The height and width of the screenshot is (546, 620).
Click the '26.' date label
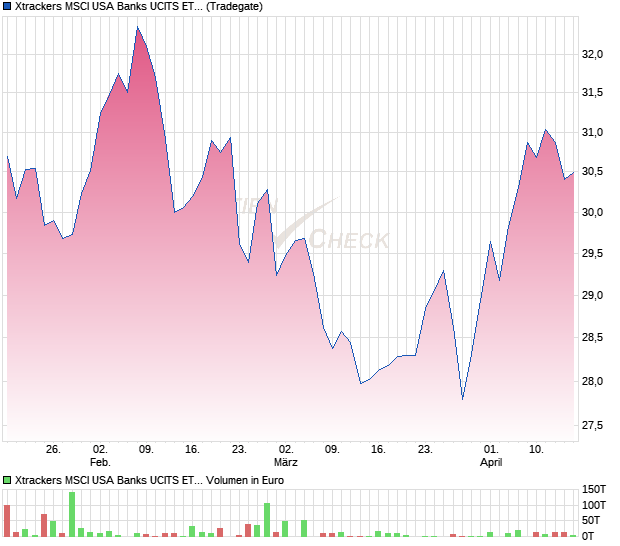tap(53, 450)
